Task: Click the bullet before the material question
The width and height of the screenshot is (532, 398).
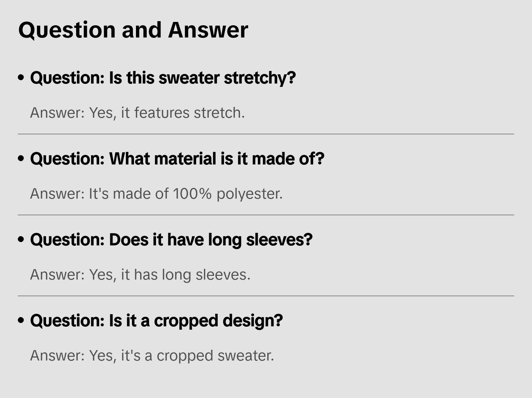Action: coord(21,159)
